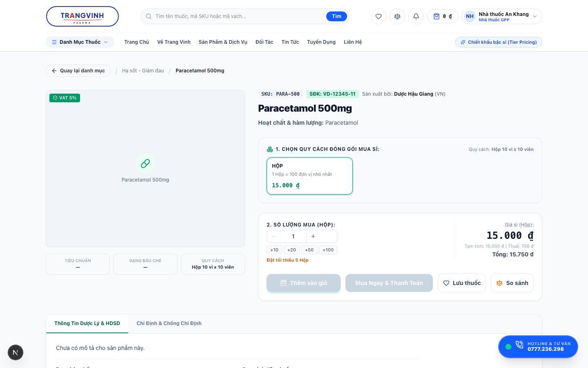Click the VAT 5% badge

click(65, 98)
